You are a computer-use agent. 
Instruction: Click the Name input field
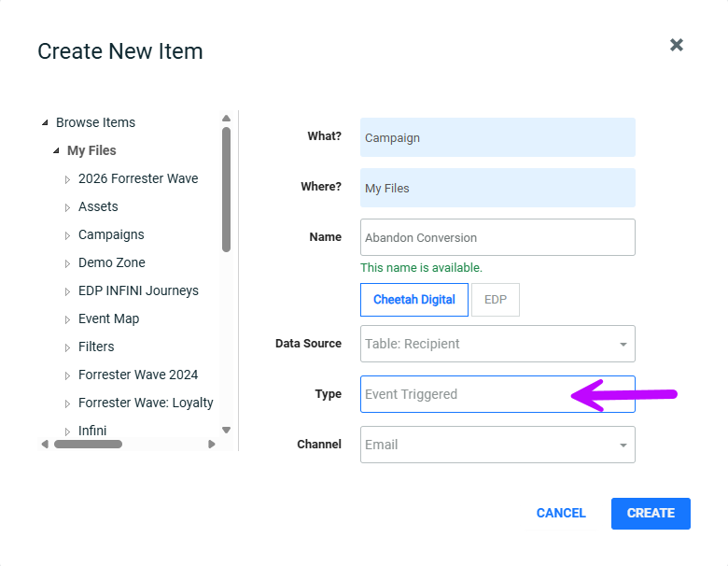(497, 237)
